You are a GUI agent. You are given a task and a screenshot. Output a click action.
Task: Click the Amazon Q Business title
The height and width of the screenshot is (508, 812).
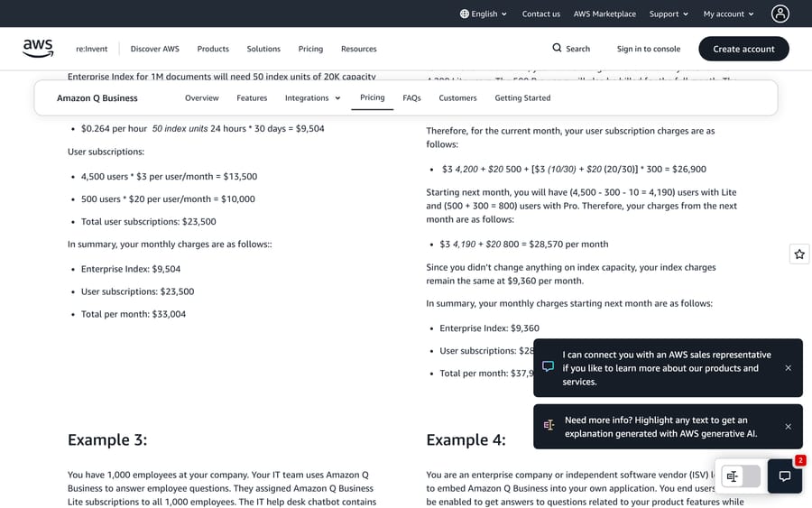tap(97, 97)
